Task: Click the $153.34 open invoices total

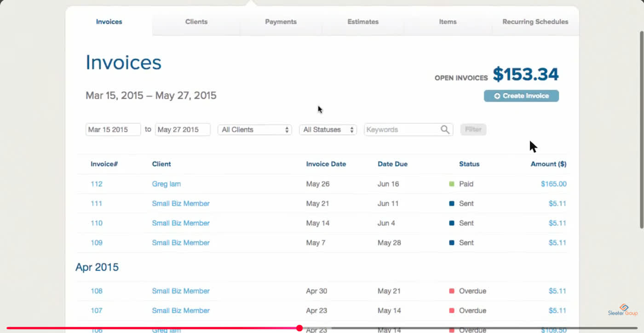Action: tap(526, 75)
